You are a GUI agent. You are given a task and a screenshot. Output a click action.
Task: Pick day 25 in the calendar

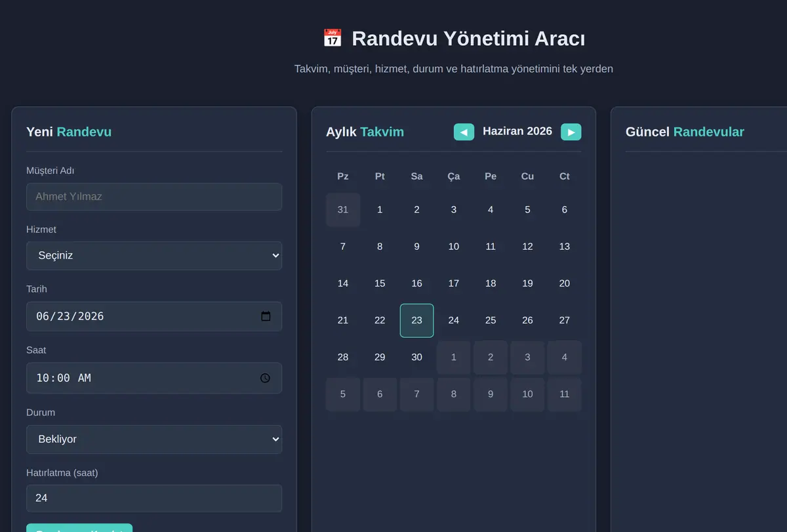491,321
